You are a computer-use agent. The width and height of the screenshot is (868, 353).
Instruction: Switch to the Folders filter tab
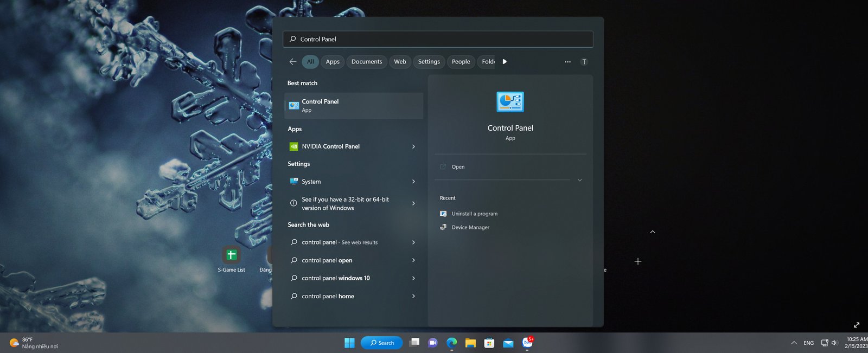pyautogui.click(x=488, y=62)
